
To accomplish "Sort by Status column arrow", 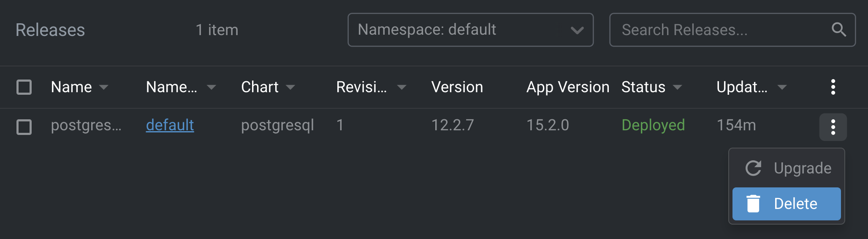I will (x=677, y=87).
